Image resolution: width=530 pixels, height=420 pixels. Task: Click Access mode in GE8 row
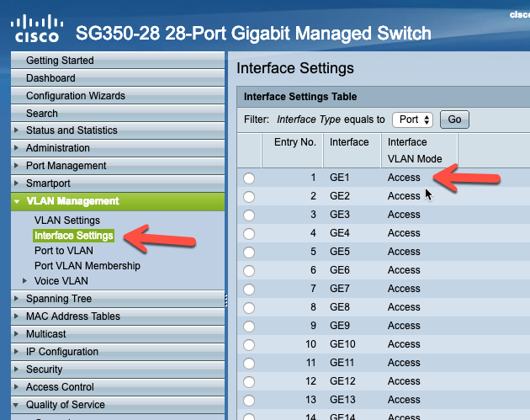point(404,307)
